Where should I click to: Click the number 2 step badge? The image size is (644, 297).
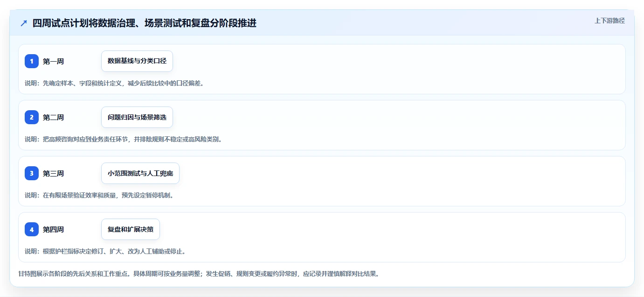coord(32,117)
